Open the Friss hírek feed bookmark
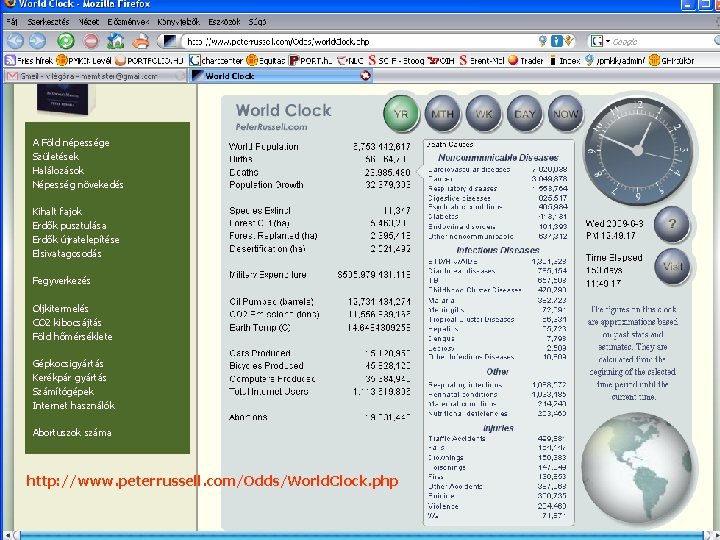 tap(29, 60)
